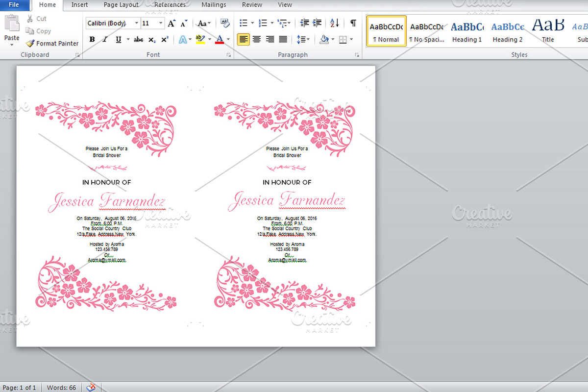The height and width of the screenshot is (392, 588).
Task: Apply the Title style
Action: point(548,31)
